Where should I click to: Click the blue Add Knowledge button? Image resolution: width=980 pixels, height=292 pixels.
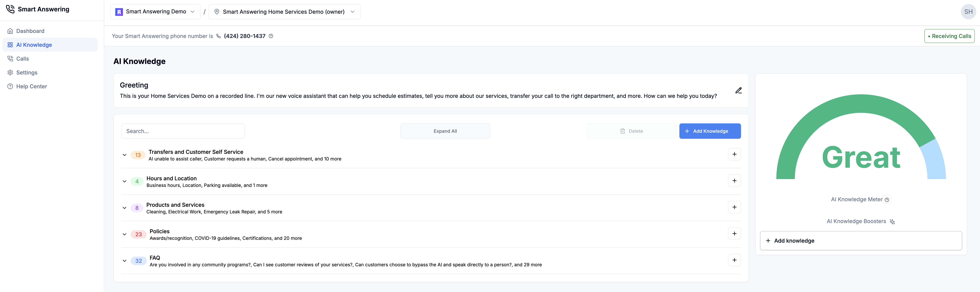(x=710, y=131)
